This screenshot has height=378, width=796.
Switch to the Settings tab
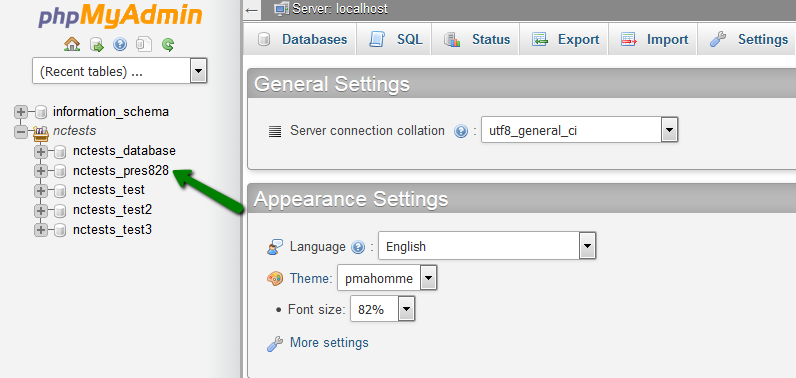tap(747, 40)
